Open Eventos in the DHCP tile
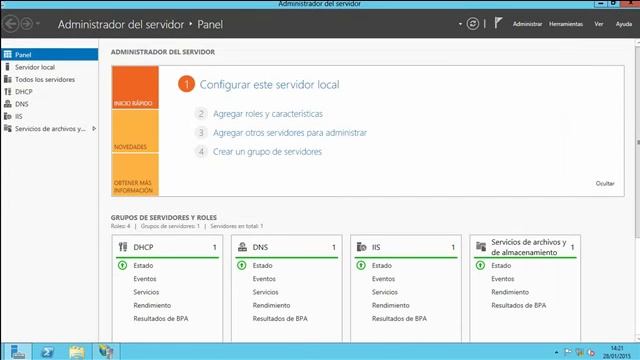 145,279
